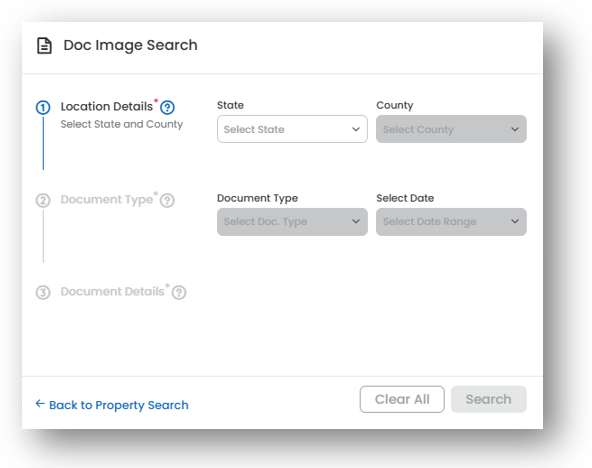
Task: Go to the Location Details step label
Action: (107, 107)
